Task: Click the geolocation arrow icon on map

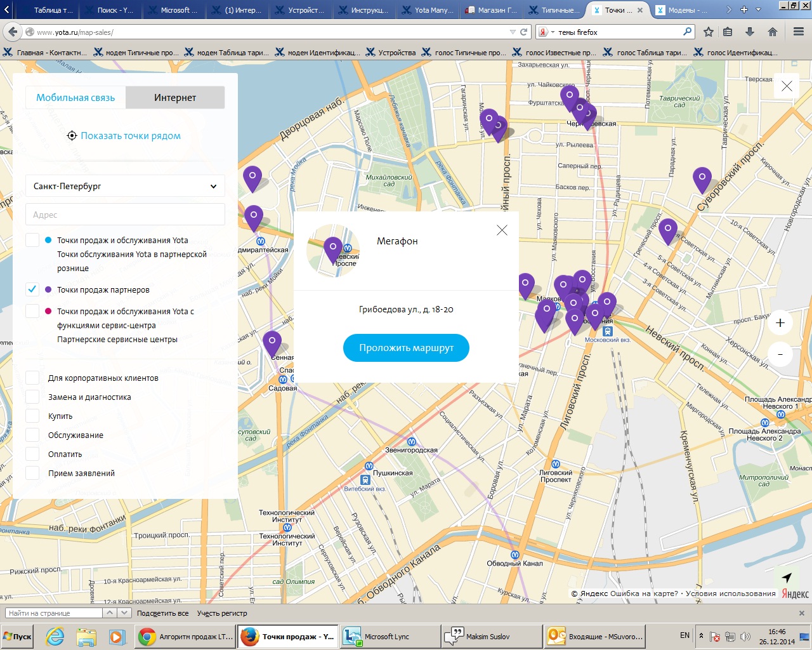Action: tap(787, 578)
